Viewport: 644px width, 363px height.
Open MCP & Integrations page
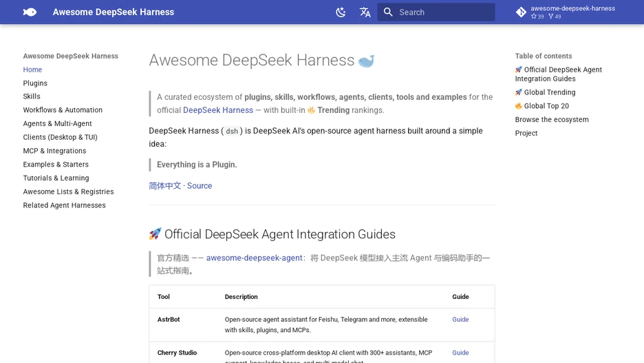54,150
